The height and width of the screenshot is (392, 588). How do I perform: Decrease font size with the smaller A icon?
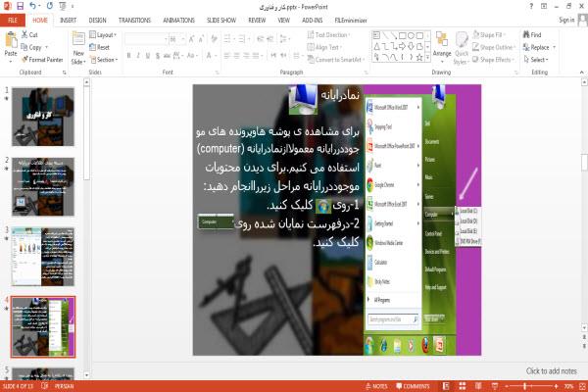point(201,39)
